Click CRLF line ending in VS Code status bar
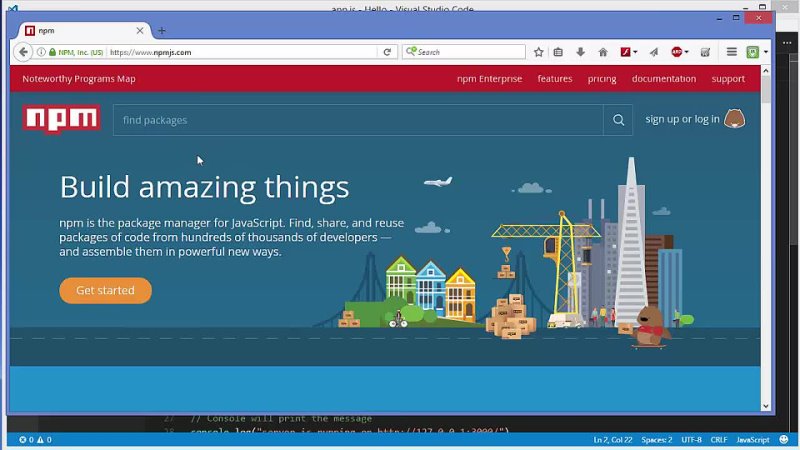Image resolution: width=800 pixels, height=450 pixels. (718, 439)
